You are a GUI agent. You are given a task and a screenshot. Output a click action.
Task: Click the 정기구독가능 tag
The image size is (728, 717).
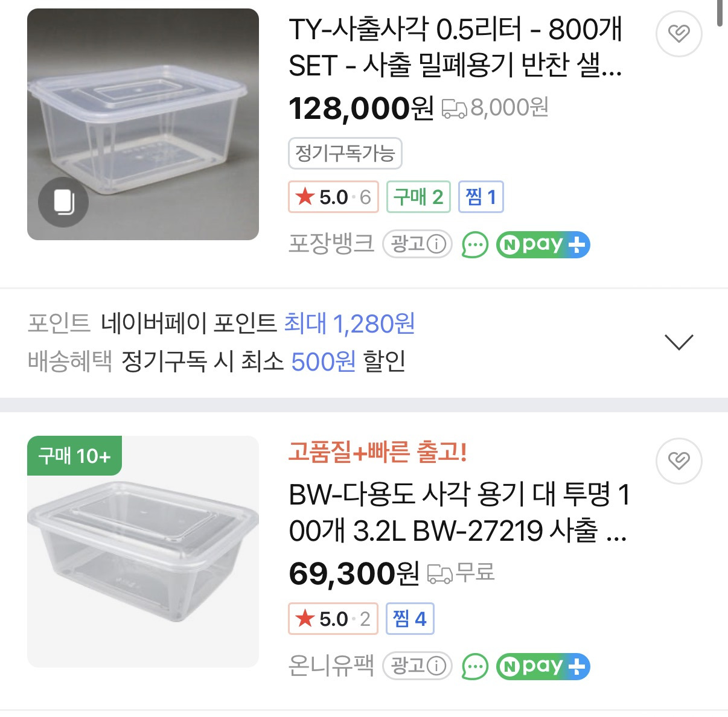(x=345, y=154)
